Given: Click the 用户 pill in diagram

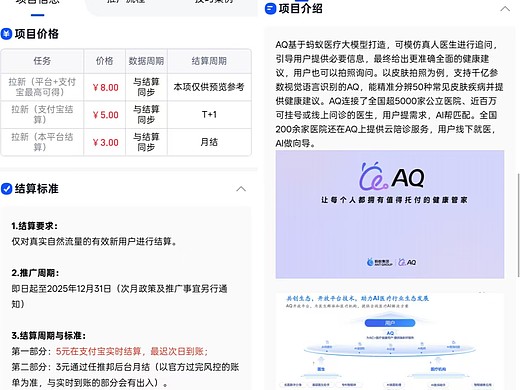Looking at the screenshot, I should tap(390, 323).
